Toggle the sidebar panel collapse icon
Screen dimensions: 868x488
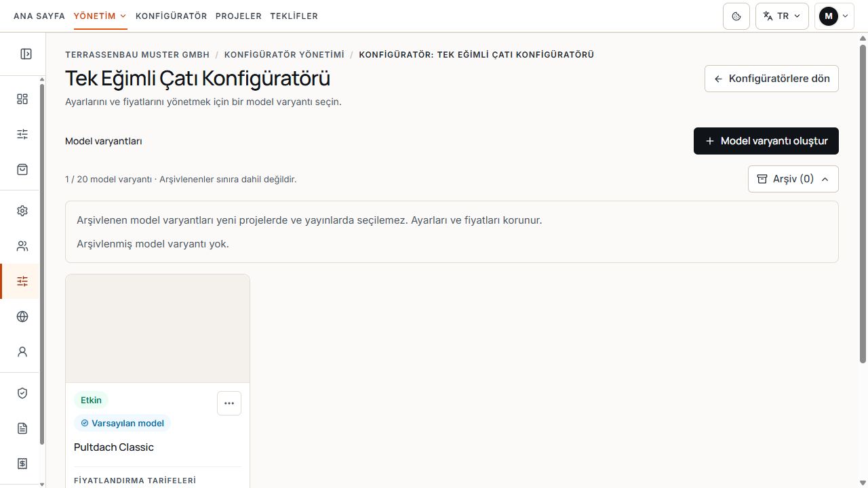(x=26, y=54)
